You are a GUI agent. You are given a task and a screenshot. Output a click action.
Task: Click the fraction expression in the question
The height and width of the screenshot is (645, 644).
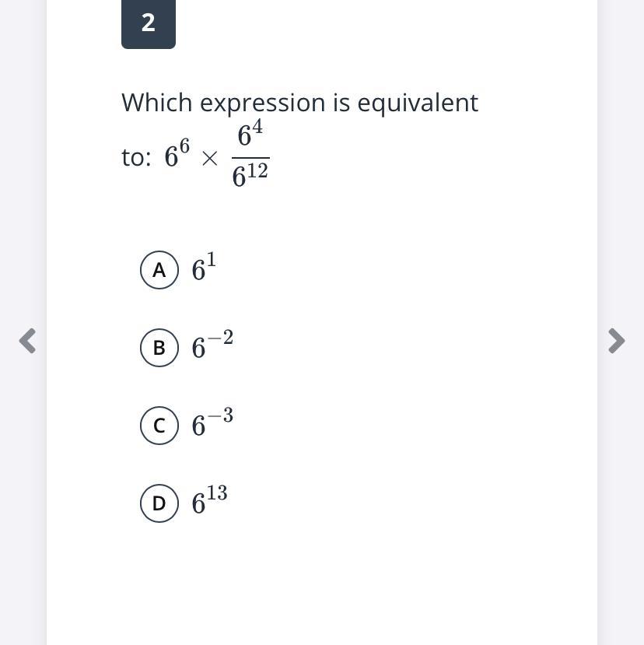point(250,156)
